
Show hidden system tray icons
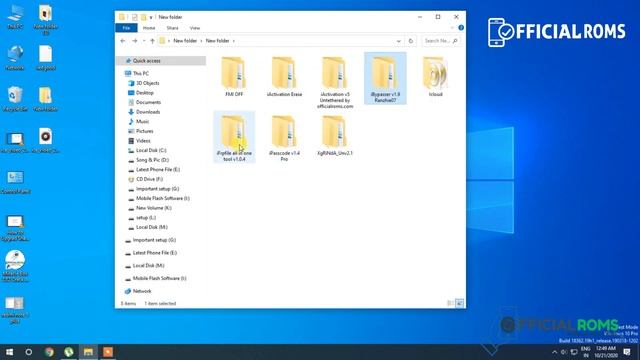(554, 352)
